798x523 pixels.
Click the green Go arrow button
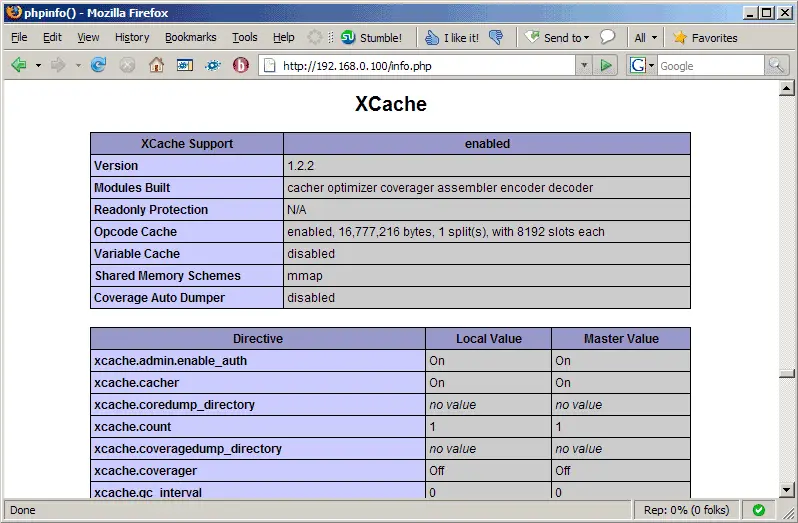[x=606, y=65]
